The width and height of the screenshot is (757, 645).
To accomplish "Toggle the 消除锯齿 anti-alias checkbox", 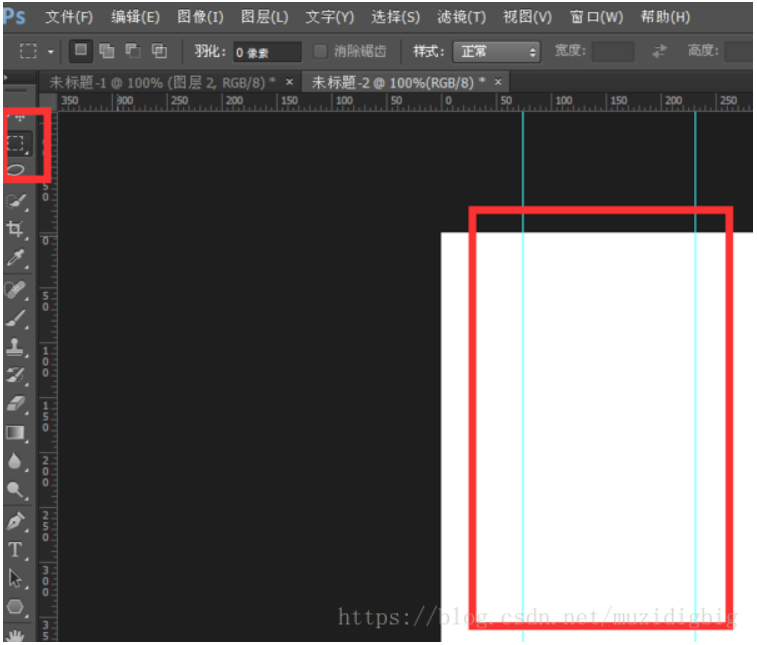I will (x=320, y=51).
